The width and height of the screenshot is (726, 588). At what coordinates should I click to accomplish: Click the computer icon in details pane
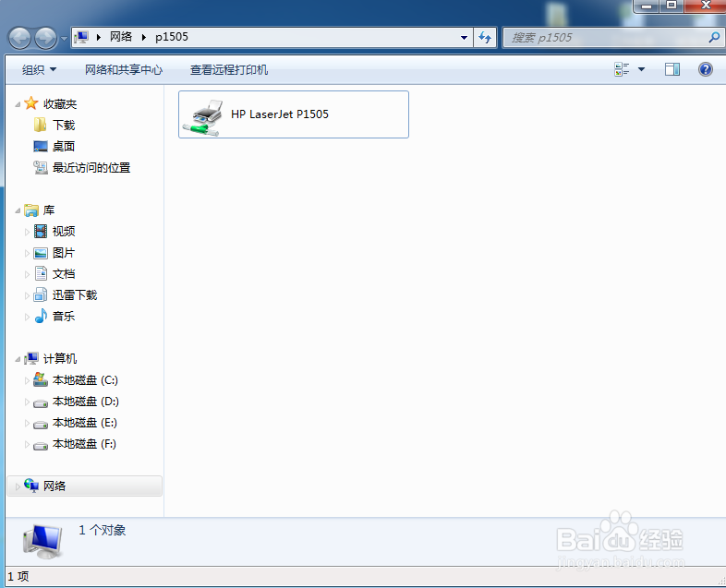tap(42, 542)
